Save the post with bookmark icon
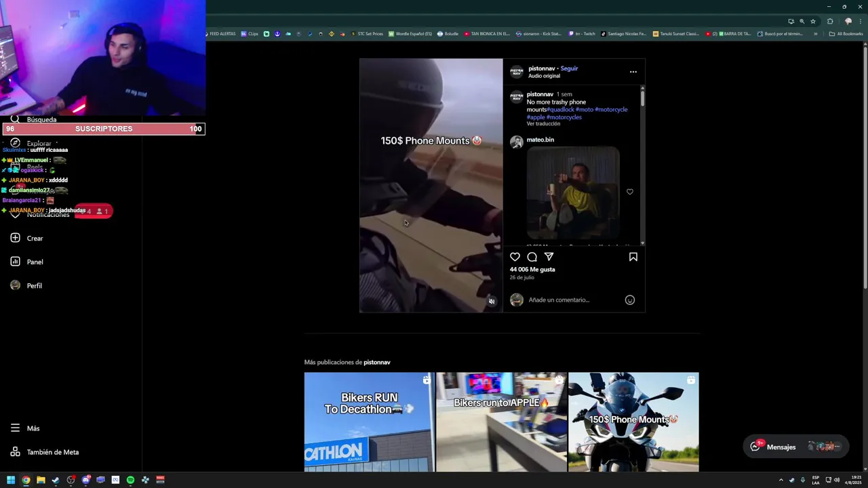Image resolution: width=868 pixels, height=488 pixels. pyautogui.click(x=633, y=257)
